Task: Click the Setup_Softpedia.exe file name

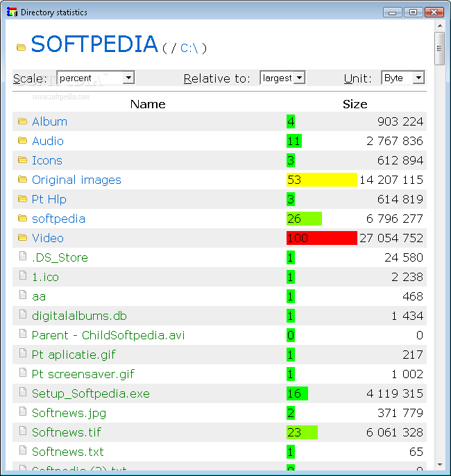Action: pos(91,393)
